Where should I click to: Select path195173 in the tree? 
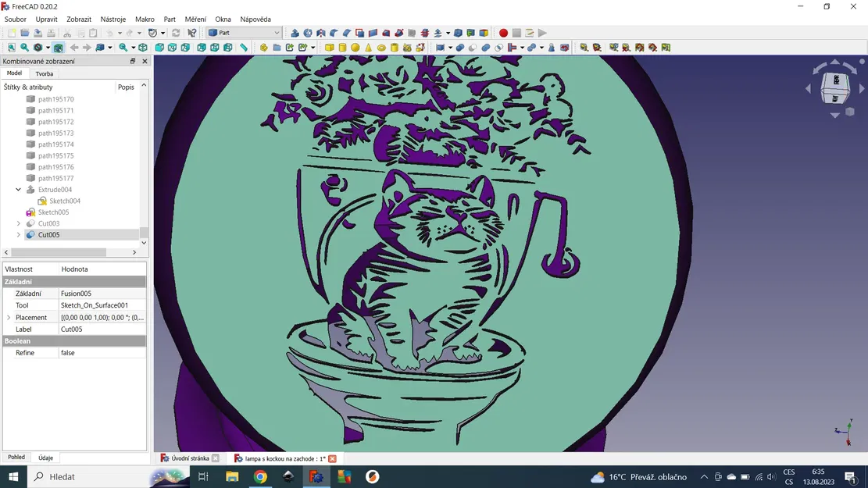coord(56,133)
